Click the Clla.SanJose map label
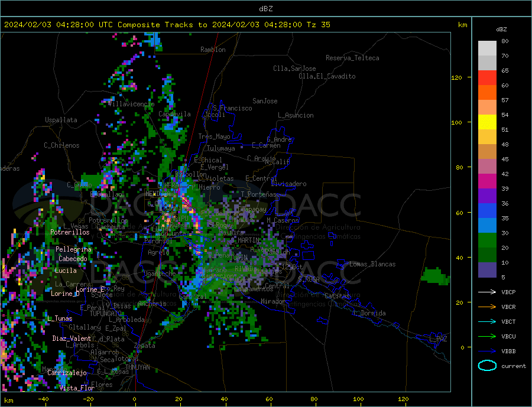 click(294, 69)
